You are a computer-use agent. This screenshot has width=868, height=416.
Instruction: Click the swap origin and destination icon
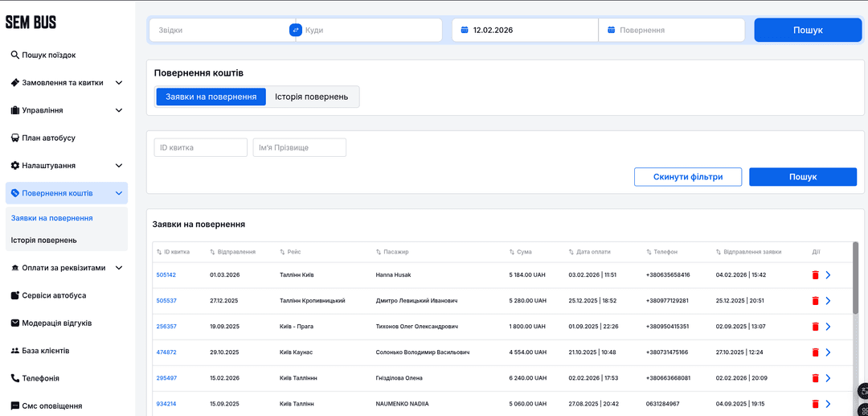295,30
